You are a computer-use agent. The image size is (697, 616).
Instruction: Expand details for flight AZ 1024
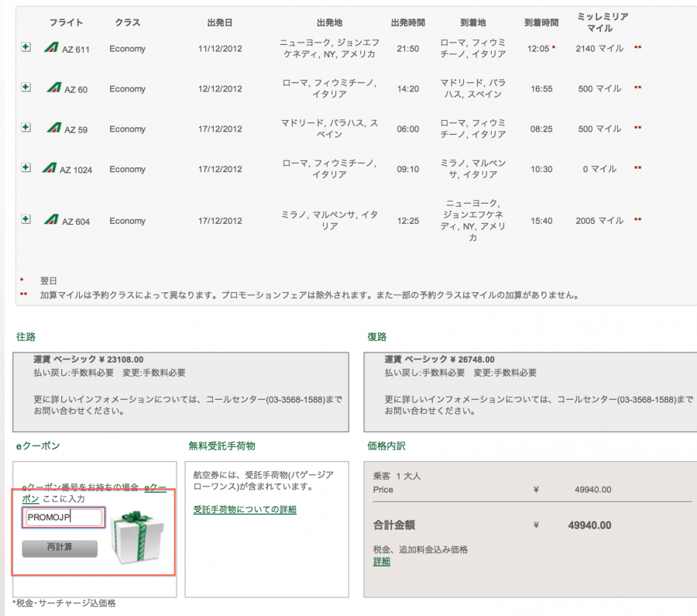coord(26,167)
